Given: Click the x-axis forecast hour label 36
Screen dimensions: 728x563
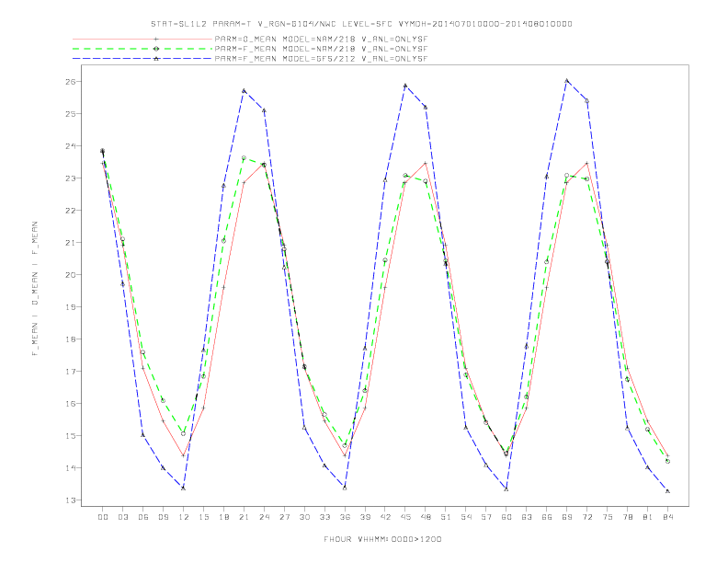Looking at the screenshot, I should click(345, 517).
